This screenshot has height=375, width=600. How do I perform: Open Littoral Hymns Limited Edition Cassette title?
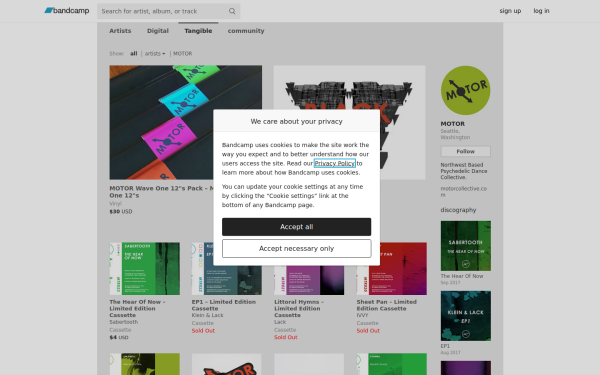[299, 308]
